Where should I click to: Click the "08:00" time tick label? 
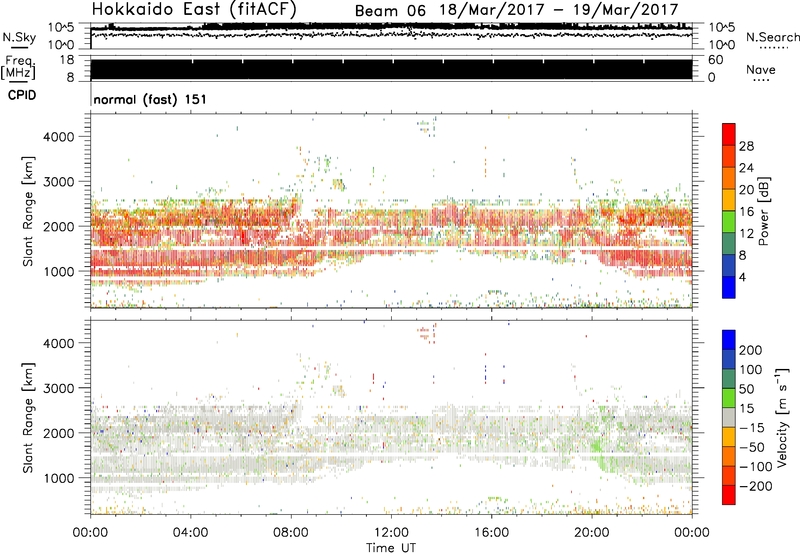291,533
